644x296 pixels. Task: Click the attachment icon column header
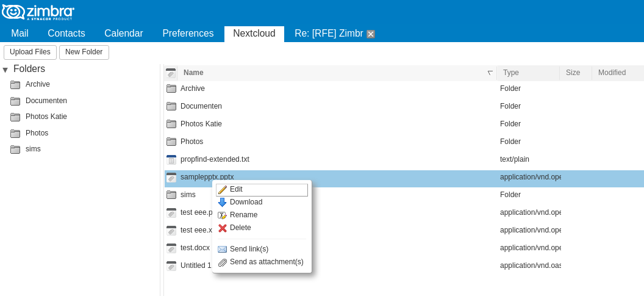point(171,73)
